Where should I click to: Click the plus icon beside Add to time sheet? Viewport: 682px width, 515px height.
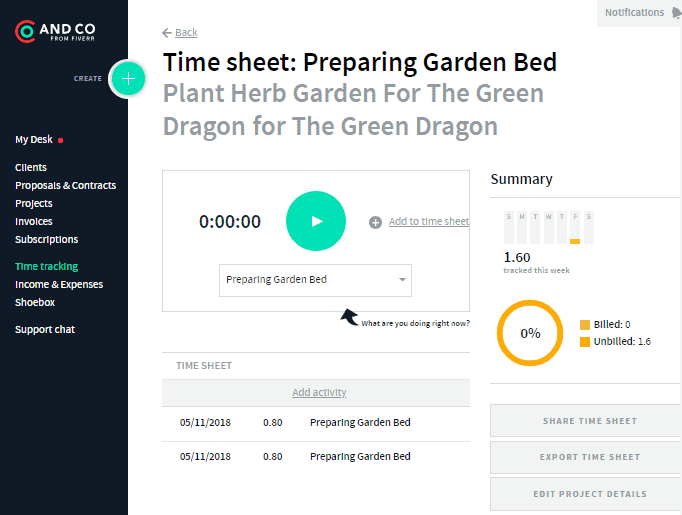(375, 222)
